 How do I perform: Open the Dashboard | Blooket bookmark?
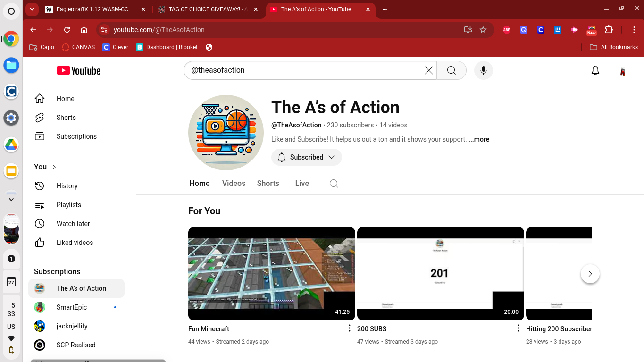click(x=167, y=47)
